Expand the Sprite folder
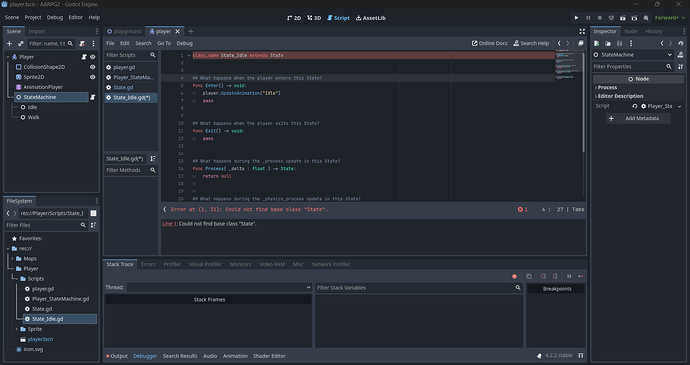This screenshot has width=690, height=365. [x=17, y=329]
